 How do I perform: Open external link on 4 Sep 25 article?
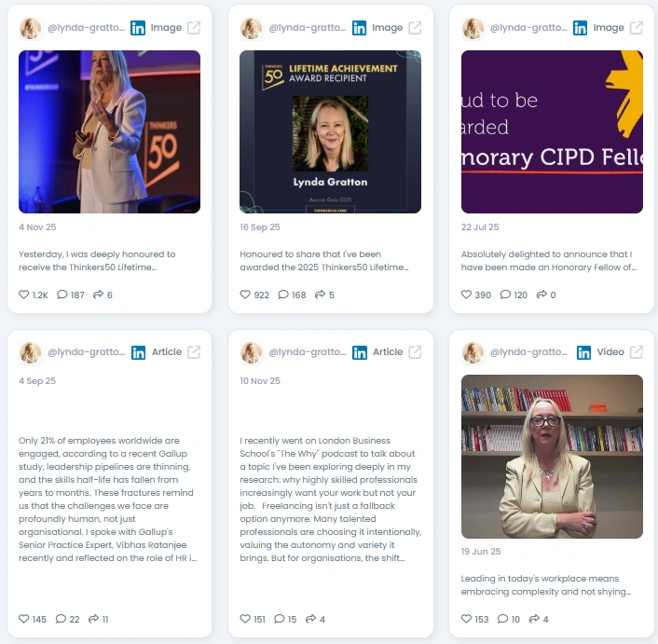(x=194, y=352)
